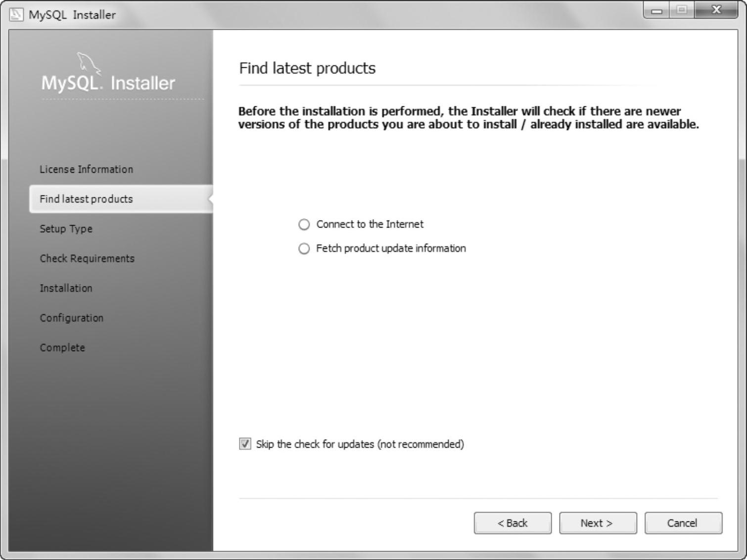Viewport: 747px width, 560px height.
Task: Go to the Complete step
Action: tap(62, 347)
